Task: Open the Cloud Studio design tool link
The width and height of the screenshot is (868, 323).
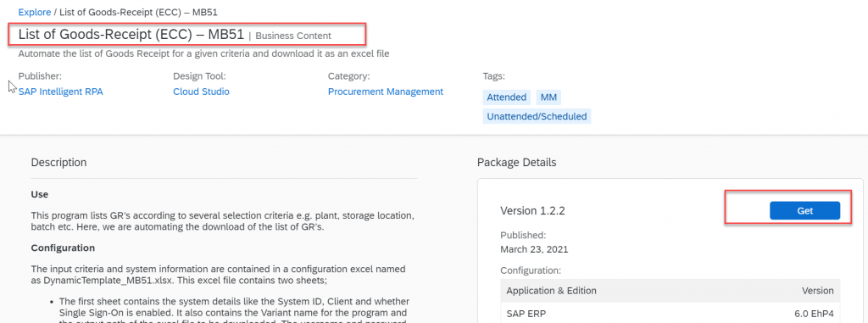Action: [201, 92]
